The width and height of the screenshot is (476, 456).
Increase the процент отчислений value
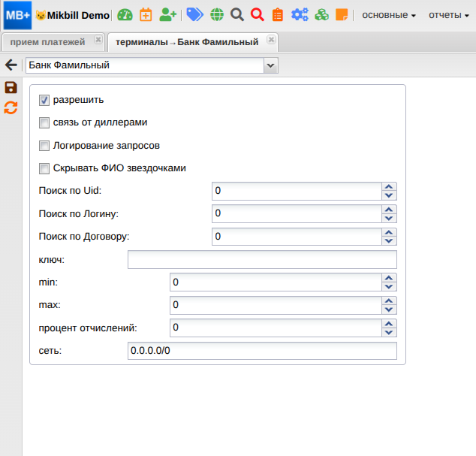(389, 324)
